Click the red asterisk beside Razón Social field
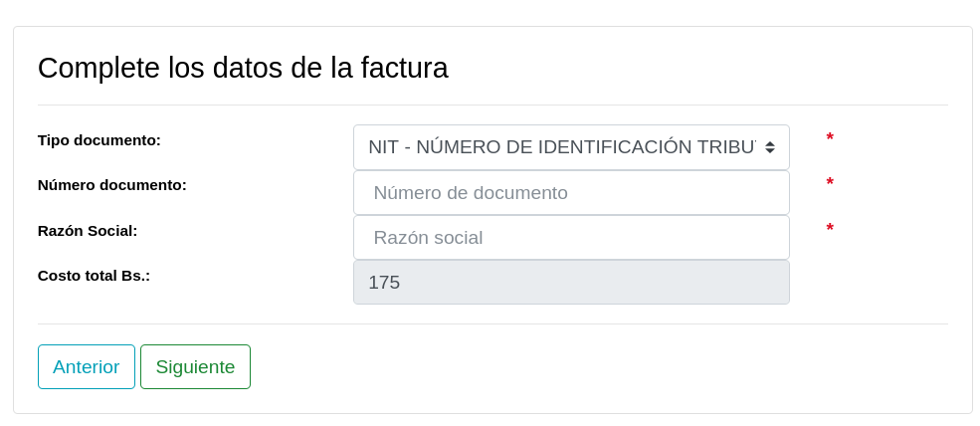The image size is (980, 426). pyautogui.click(x=830, y=229)
